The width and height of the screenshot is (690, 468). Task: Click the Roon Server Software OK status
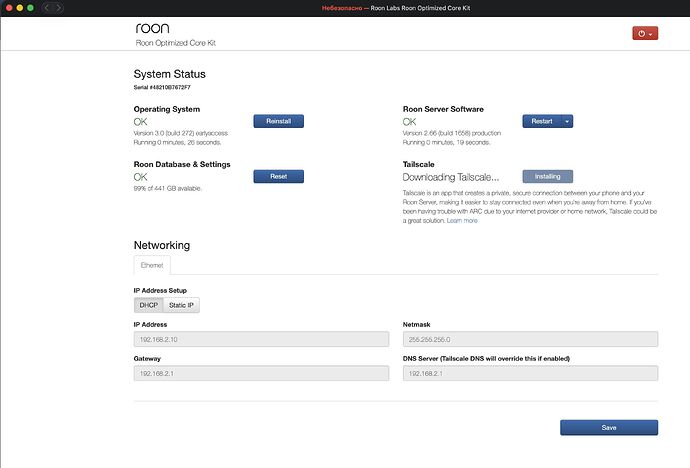pos(409,122)
